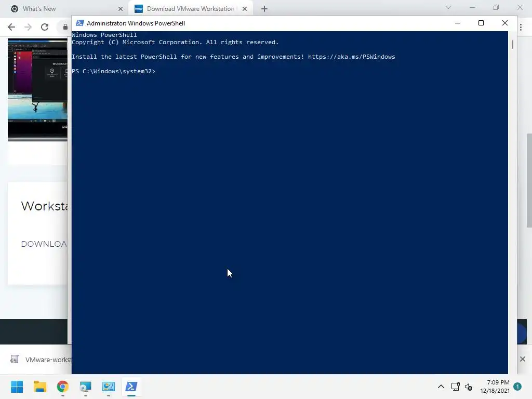Select PowerShell icon on the taskbar
Viewport: 532px width, 399px height.
click(x=131, y=387)
